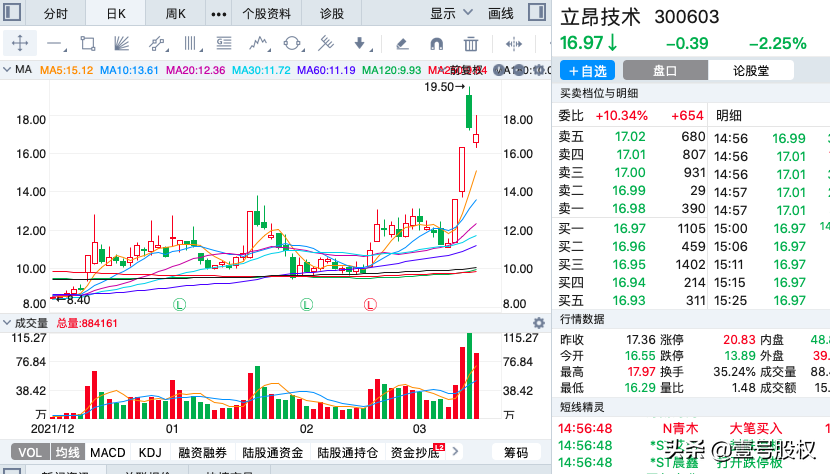This screenshot has height=474, width=830.
Task: Click the 明细 details label
Action: click(x=728, y=115)
